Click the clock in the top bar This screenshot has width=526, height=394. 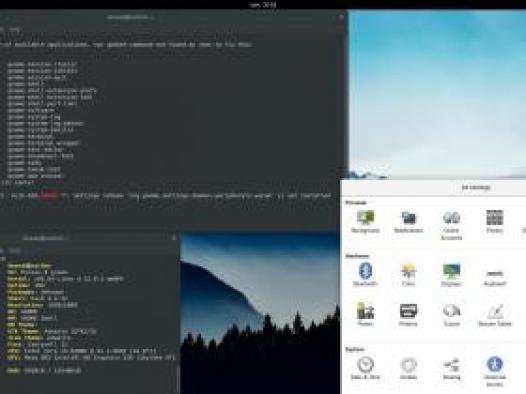tap(263, 5)
